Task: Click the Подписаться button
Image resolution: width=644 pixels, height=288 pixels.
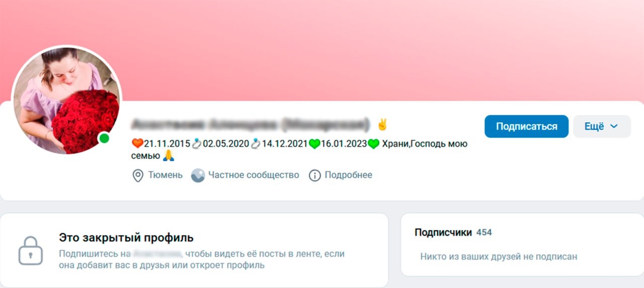Action: pyautogui.click(x=526, y=126)
